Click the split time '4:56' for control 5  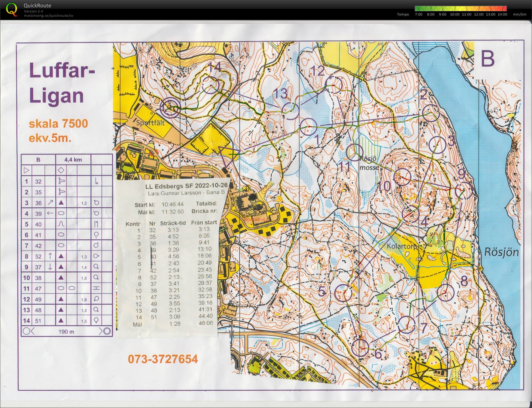pyautogui.click(x=173, y=256)
